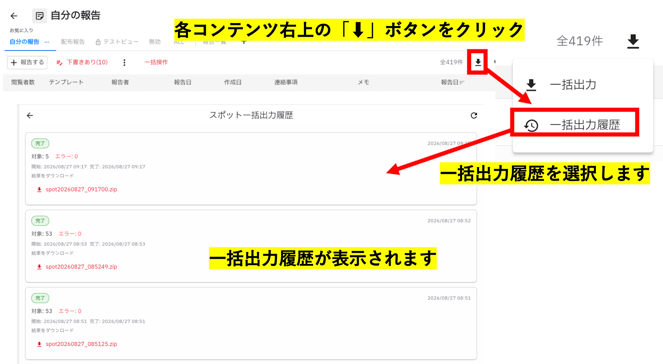Click 対象: 5 text in first card

(40, 156)
